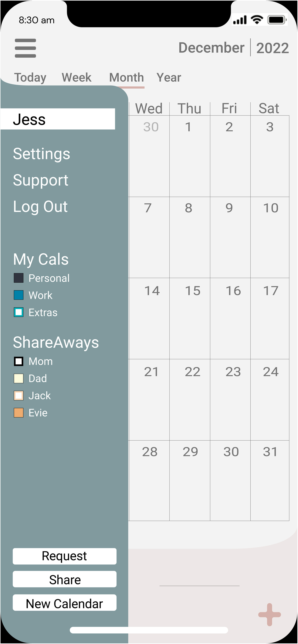Click the Request button
The height and width of the screenshot is (644, 298).
65,556
